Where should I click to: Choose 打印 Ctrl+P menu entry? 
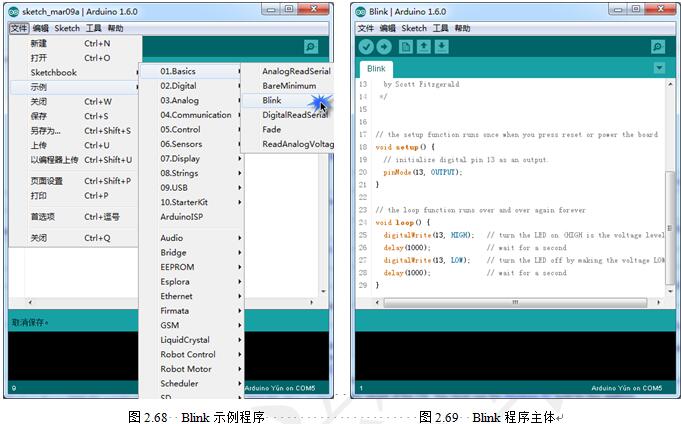coord(75,195)
